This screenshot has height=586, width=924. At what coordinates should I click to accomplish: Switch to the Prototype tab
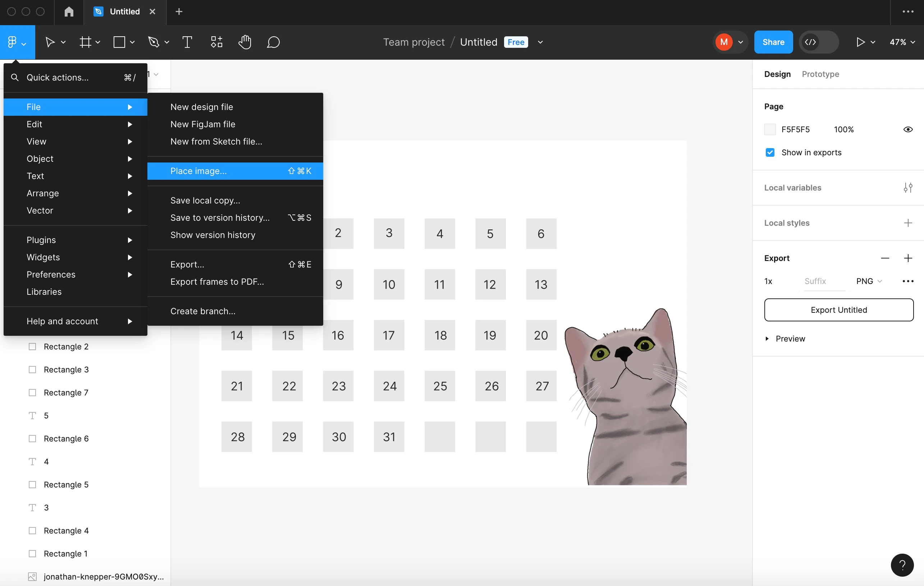820,74
